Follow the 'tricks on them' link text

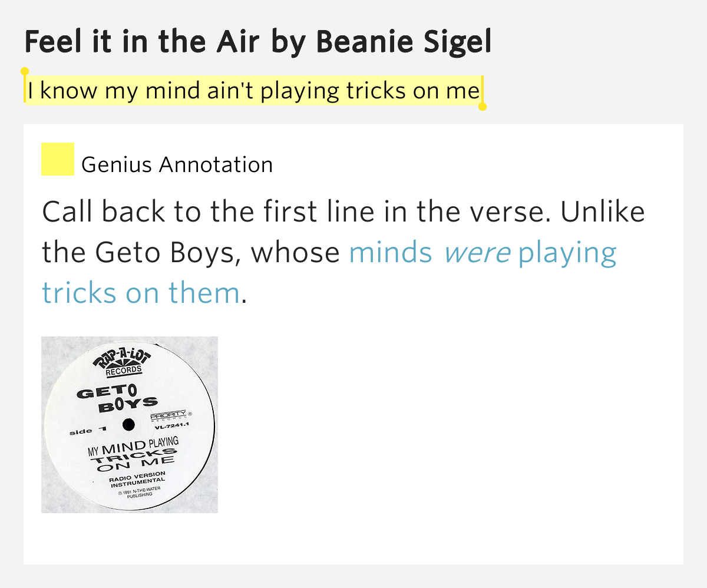[x=140, y=293]
